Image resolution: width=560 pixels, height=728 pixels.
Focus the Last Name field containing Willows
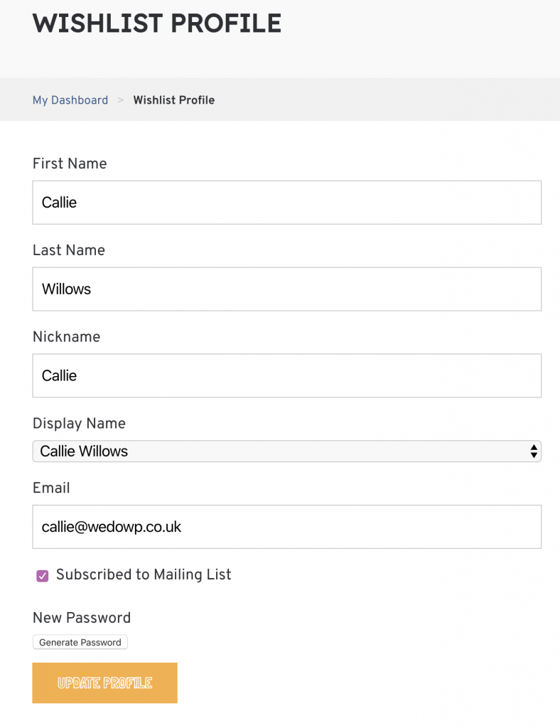(x=286, y=289)
